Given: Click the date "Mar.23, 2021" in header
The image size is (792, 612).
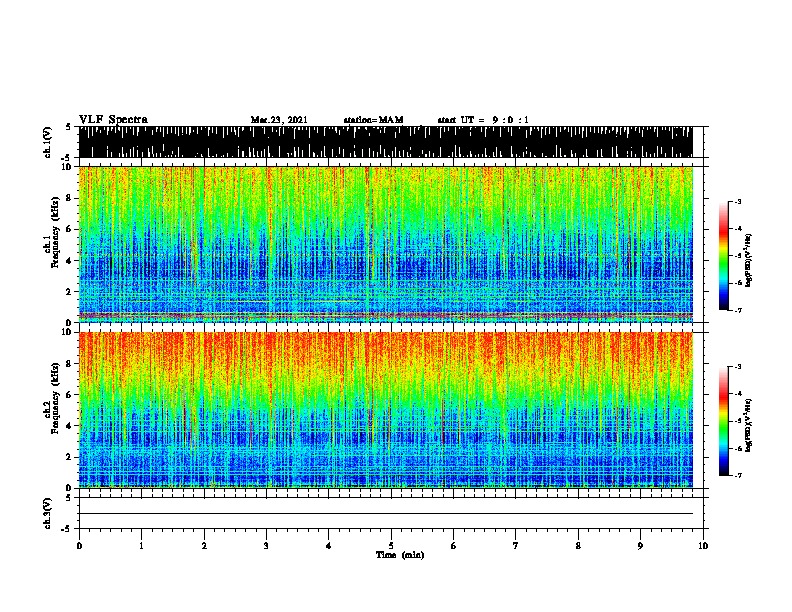Looking at the screenshot, I should (279, 120).
